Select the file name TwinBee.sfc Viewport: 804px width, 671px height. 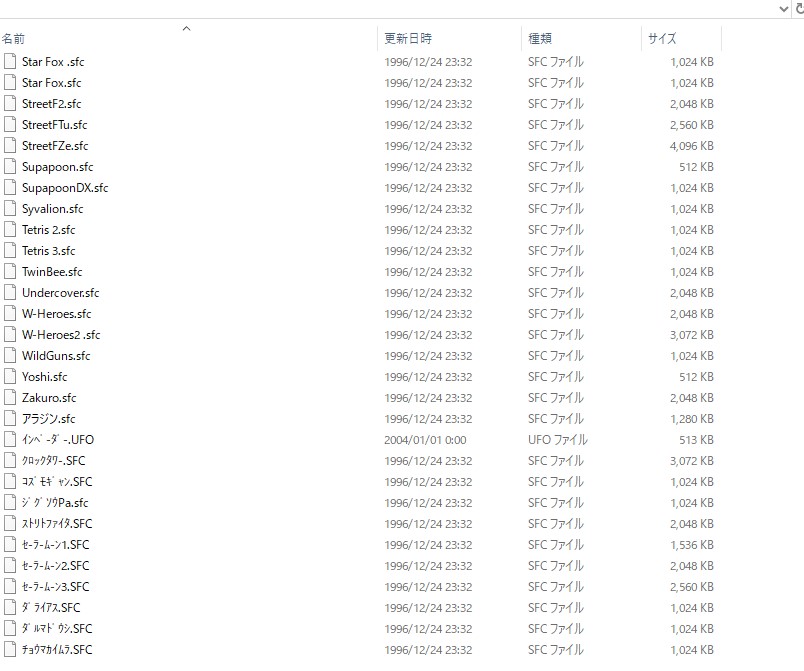click(52, 272)
